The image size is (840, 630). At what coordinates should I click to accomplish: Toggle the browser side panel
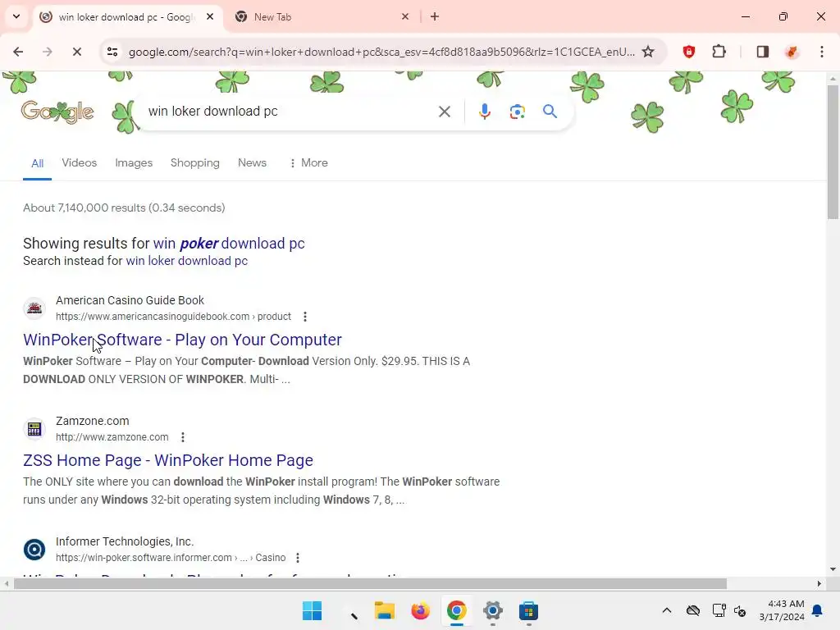point(763,52)
